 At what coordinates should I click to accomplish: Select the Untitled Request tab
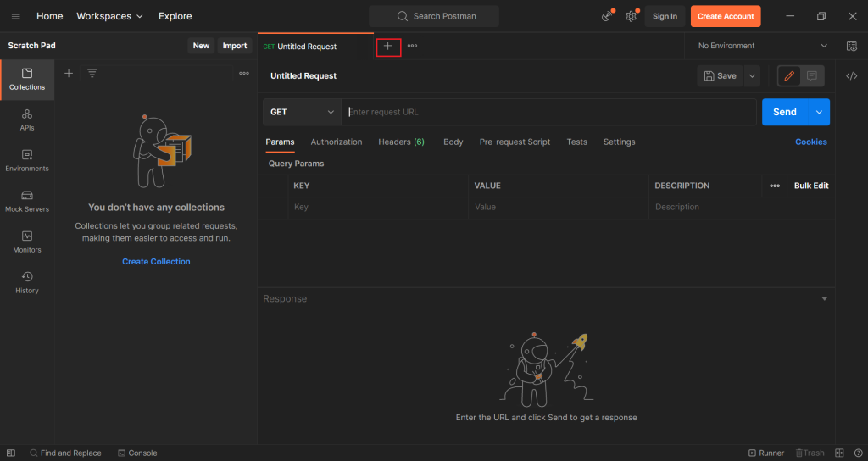click(315, 47)
